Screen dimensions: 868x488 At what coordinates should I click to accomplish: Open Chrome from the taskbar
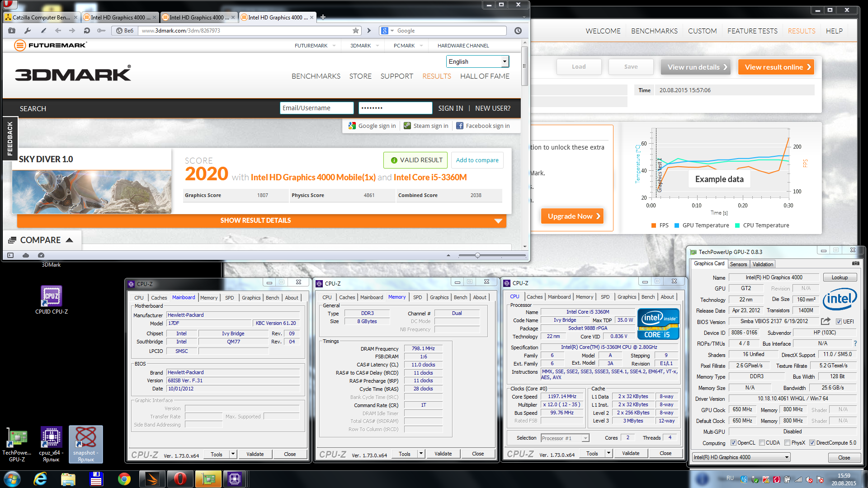(124, 479)
